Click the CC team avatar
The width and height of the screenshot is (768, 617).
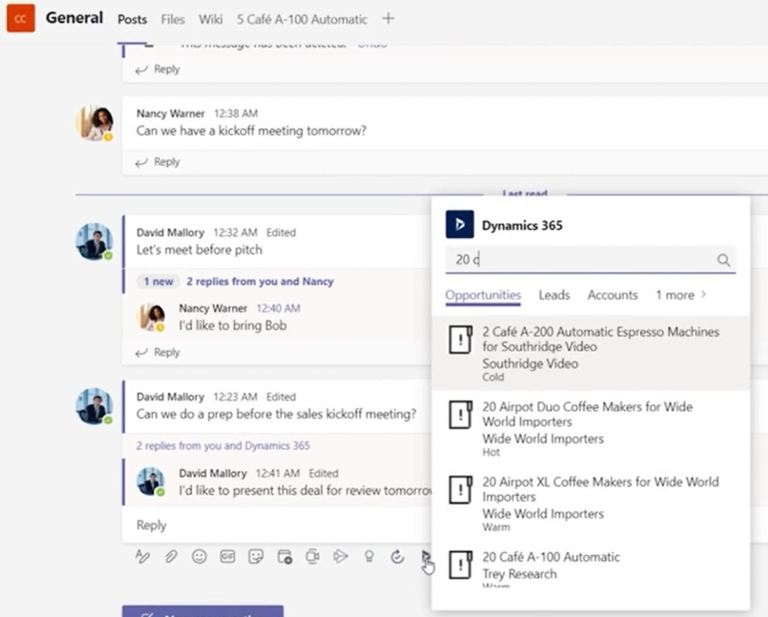[x=20, y=18]
